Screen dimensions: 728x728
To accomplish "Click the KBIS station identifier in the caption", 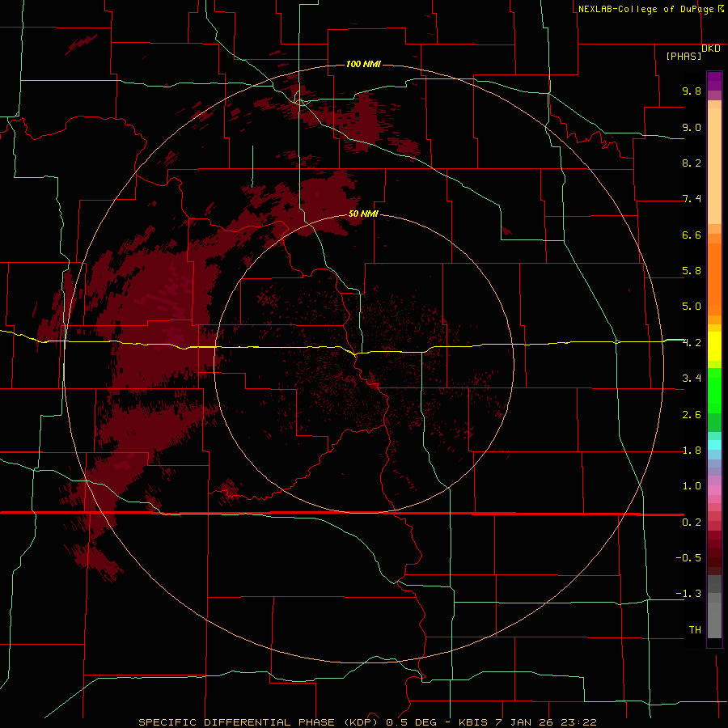I will 472,722.
